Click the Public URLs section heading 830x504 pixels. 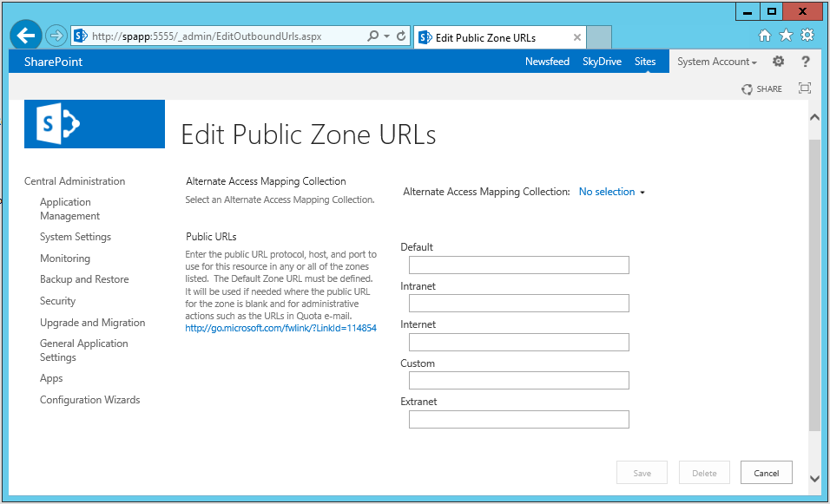[211, 237]
